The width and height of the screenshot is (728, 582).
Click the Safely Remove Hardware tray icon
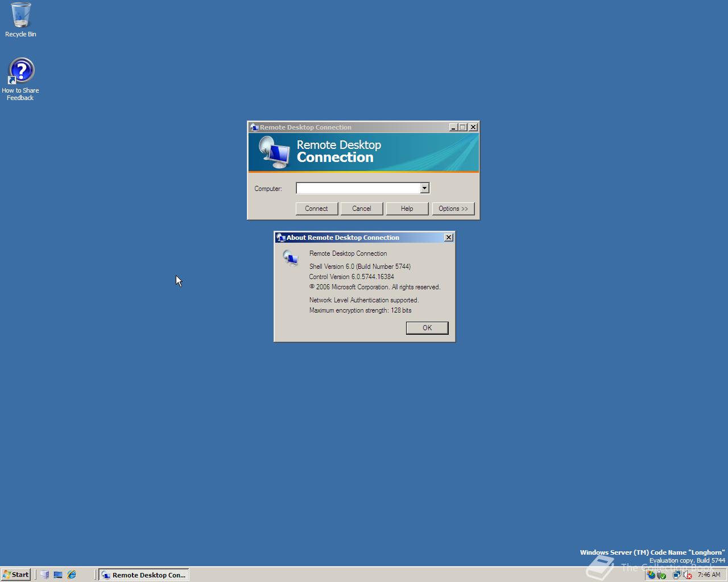pyautogui.click(x=661, y=575)
